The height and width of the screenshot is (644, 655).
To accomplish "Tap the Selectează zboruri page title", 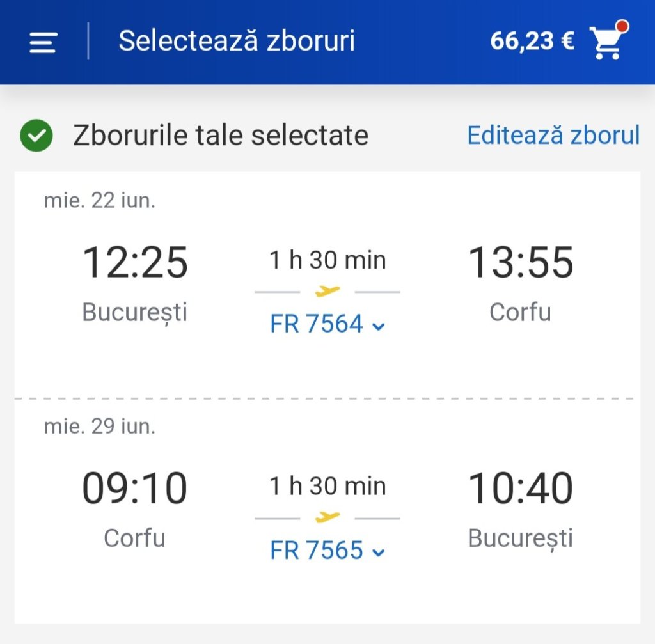I will pyautogui.click(x=237, y=42).
